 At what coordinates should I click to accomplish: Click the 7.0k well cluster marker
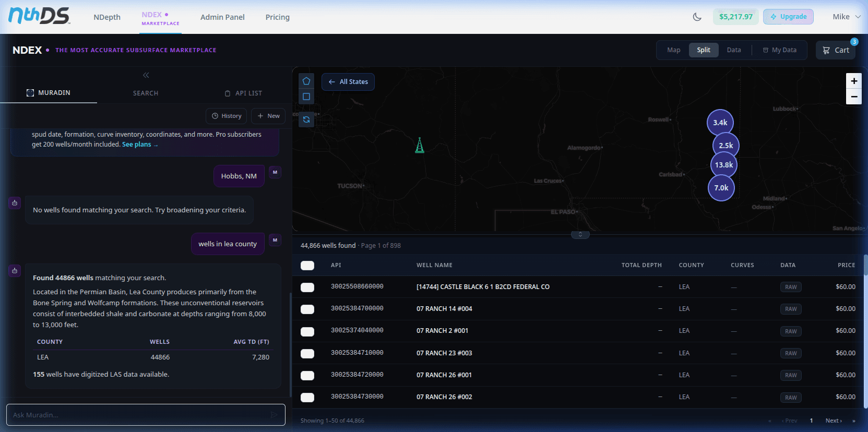click(x=721, y=188)
